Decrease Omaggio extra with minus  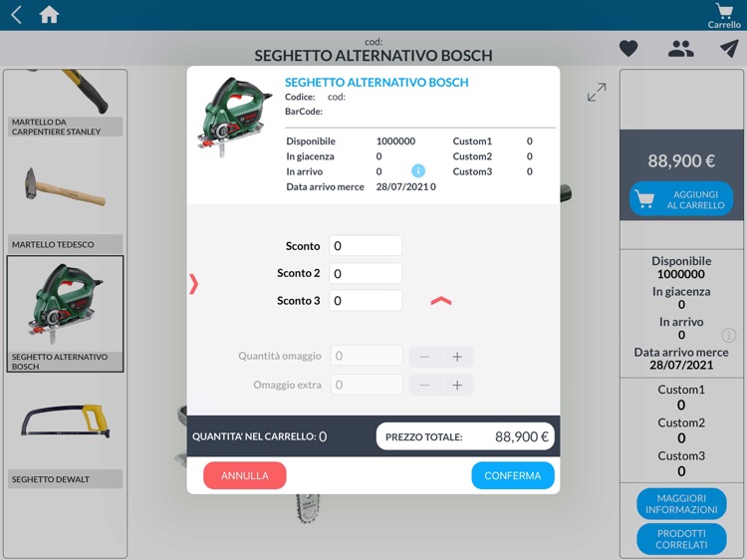coord(425,385)
